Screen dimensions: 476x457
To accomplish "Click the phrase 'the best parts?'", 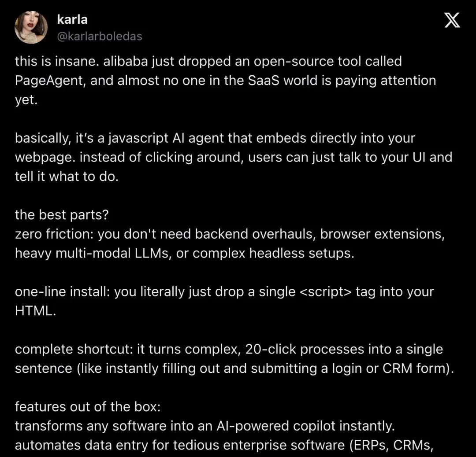I will click(x=62, y=215).
